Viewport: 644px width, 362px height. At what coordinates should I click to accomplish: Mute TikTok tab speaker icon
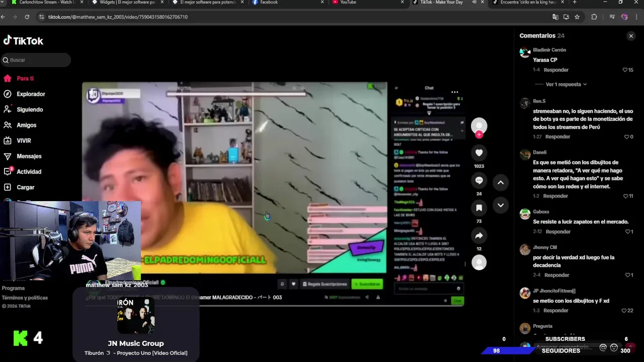pos(474,3)
